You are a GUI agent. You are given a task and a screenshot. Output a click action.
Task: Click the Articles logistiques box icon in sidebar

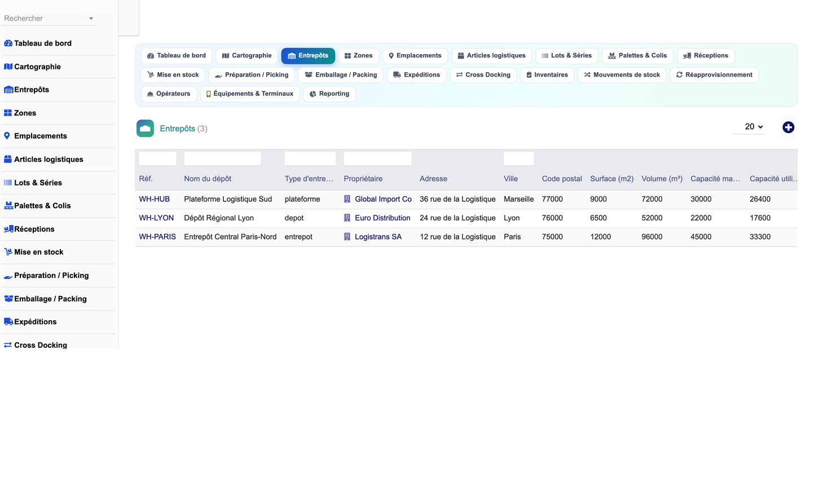[8, 159]
